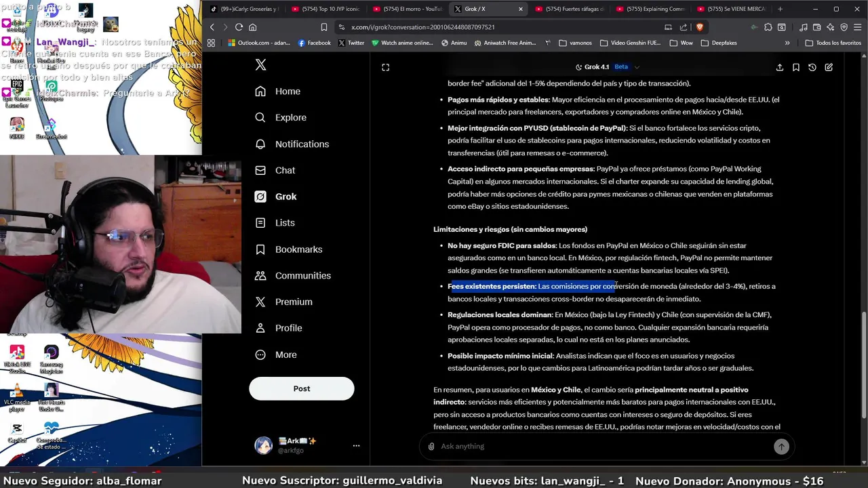The width and height of the screenshot is (868, 488).
Task: Open the browser hamburger menu
Action: coord(858,27)
